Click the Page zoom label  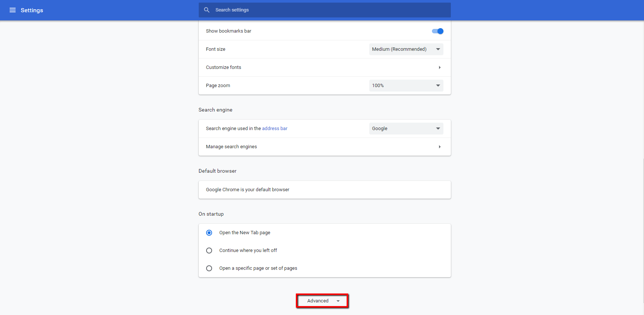click(218, 86)
